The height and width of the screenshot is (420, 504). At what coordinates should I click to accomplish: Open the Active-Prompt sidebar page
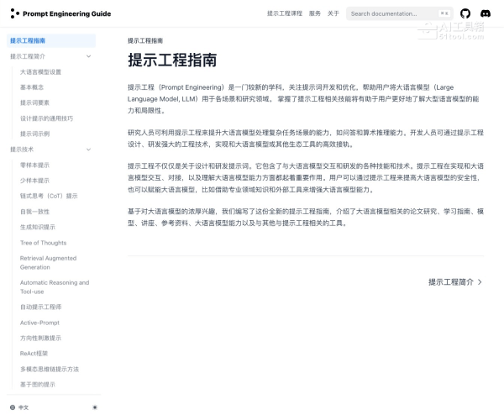tap(39, 323)
